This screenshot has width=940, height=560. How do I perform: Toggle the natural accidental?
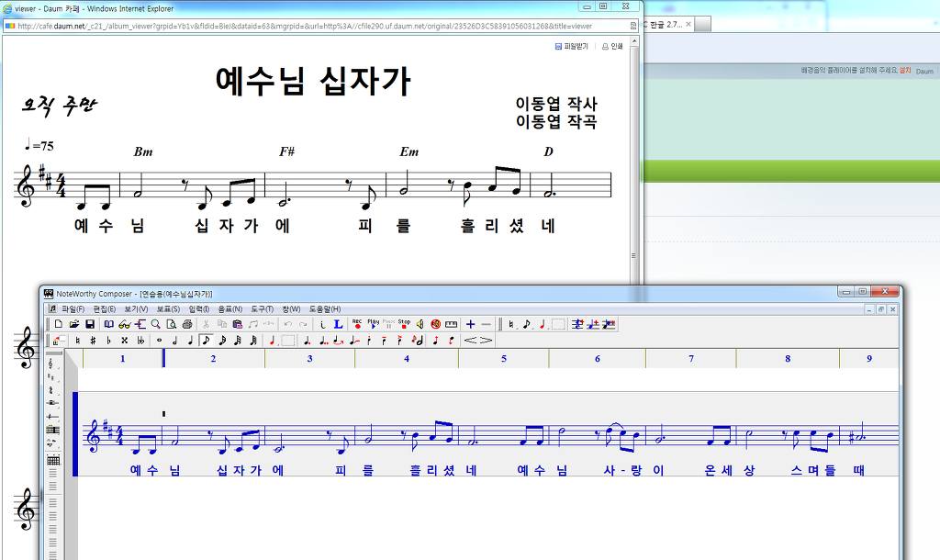click(77, 340)
